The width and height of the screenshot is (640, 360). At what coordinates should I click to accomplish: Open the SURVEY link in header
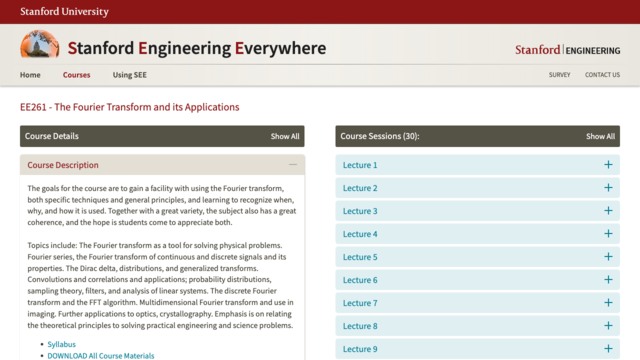coord(559,75)
